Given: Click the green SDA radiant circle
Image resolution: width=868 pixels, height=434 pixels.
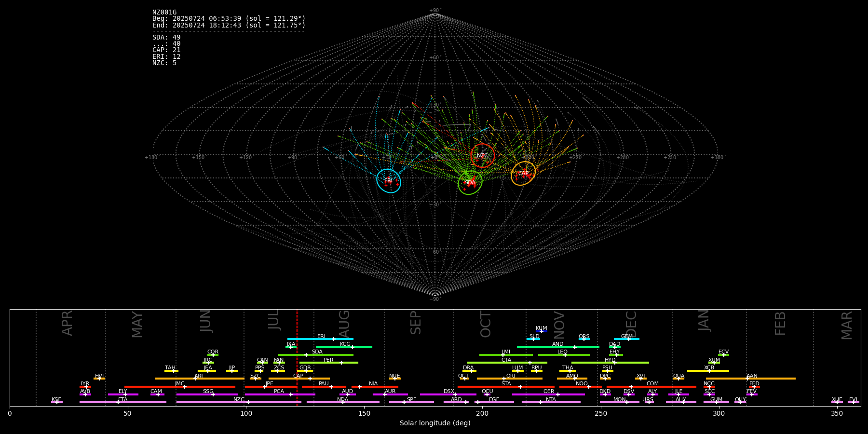Looking at the screenshot, I should coord(470,183).
